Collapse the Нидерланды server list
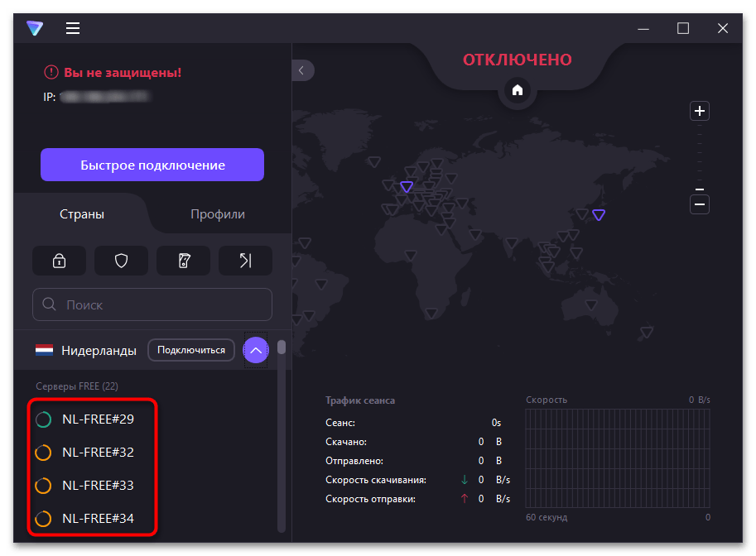Viewport: 756px width, 556px height. [x=256, y=351]
